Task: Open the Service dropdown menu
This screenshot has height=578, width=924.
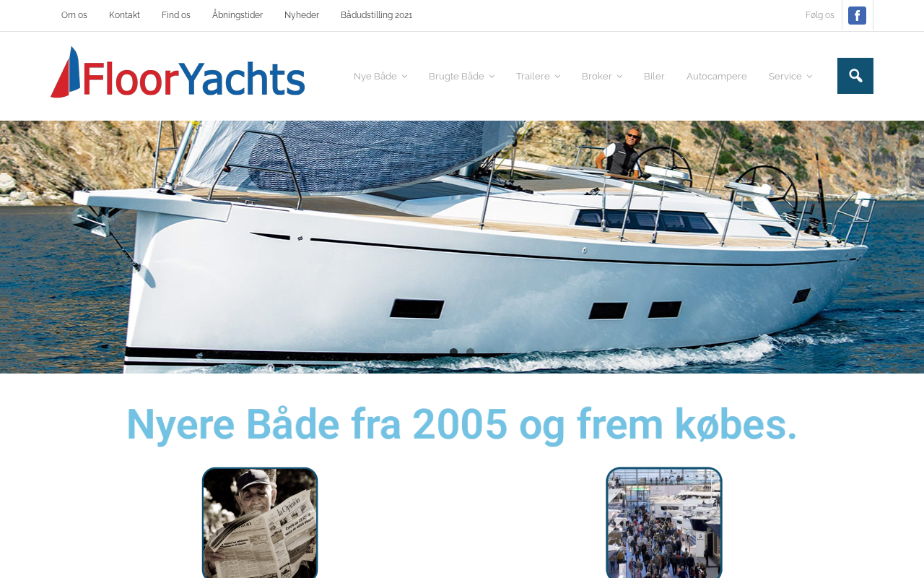Action: coord(790,76)
